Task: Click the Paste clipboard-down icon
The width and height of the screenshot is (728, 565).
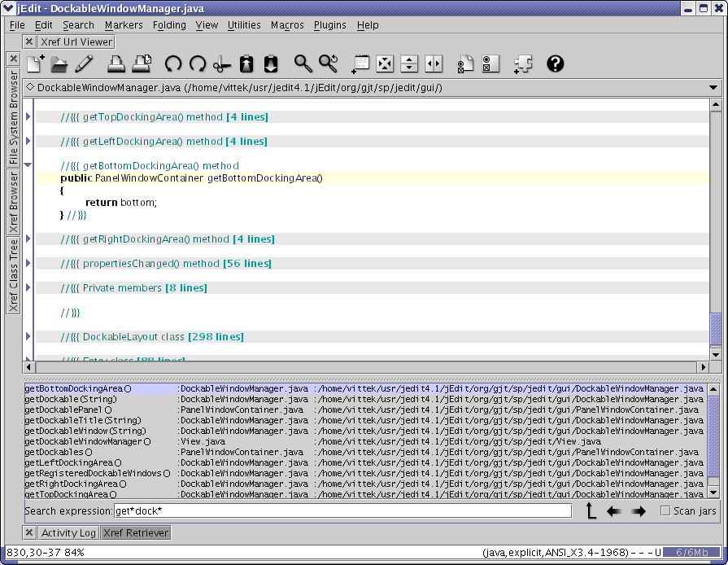Action: click(271, 64)
